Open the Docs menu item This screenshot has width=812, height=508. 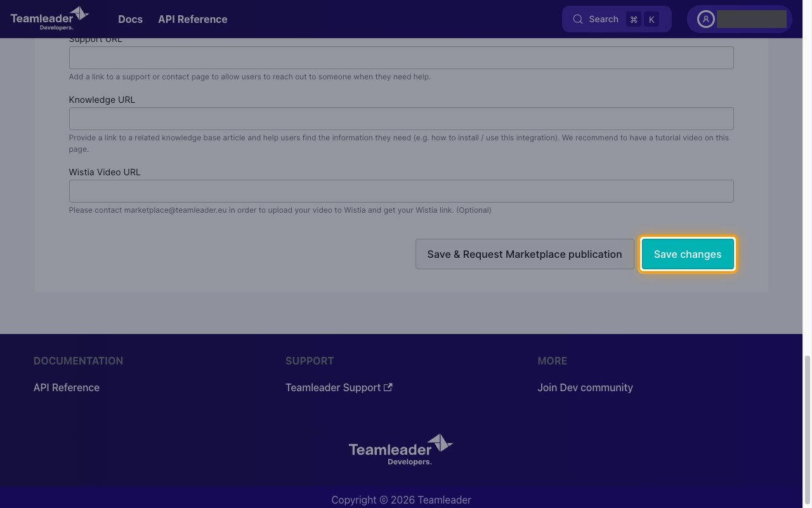tap(130, 19)
